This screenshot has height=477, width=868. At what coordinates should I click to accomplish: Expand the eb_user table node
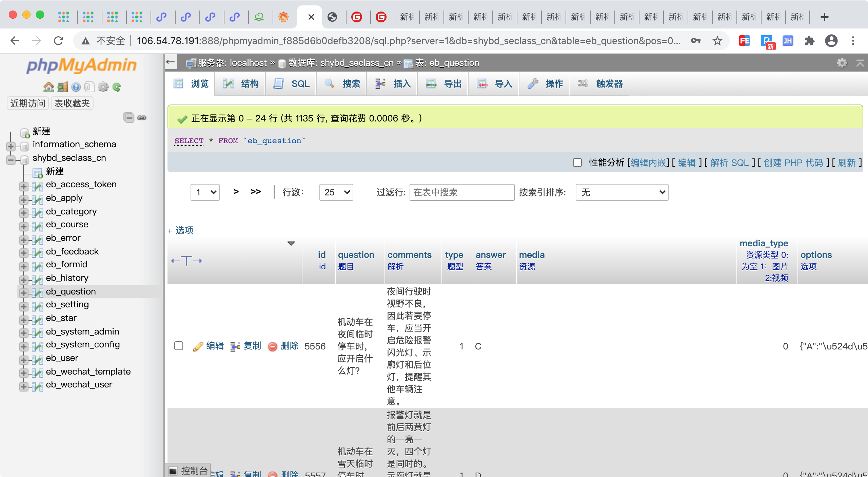point(23,360)
